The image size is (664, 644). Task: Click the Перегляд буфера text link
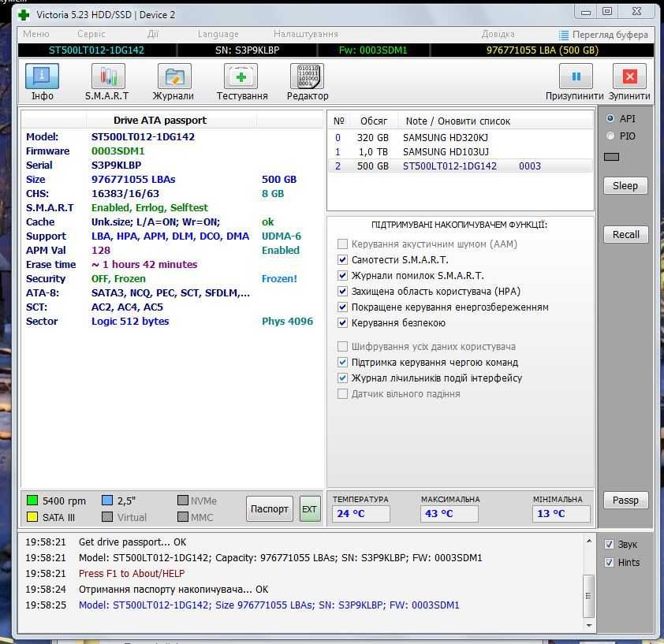pos(610,35)
